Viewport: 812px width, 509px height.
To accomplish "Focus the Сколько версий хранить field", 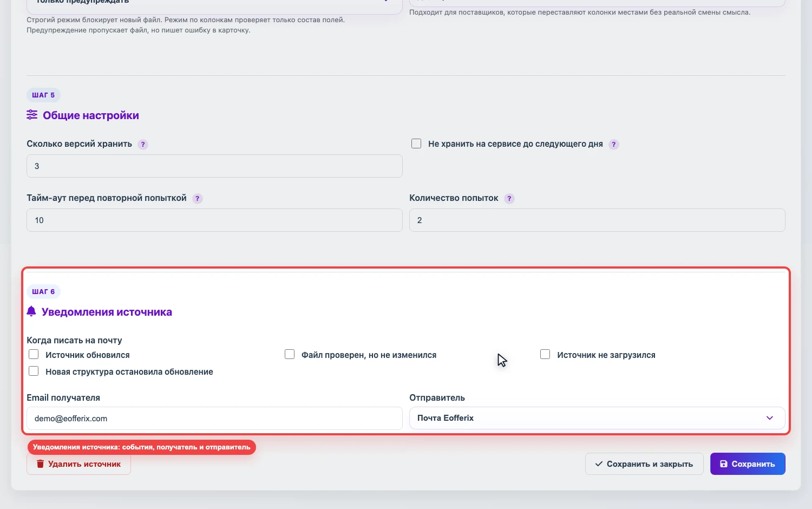I will pyautogui.click(x=214, y=166).
